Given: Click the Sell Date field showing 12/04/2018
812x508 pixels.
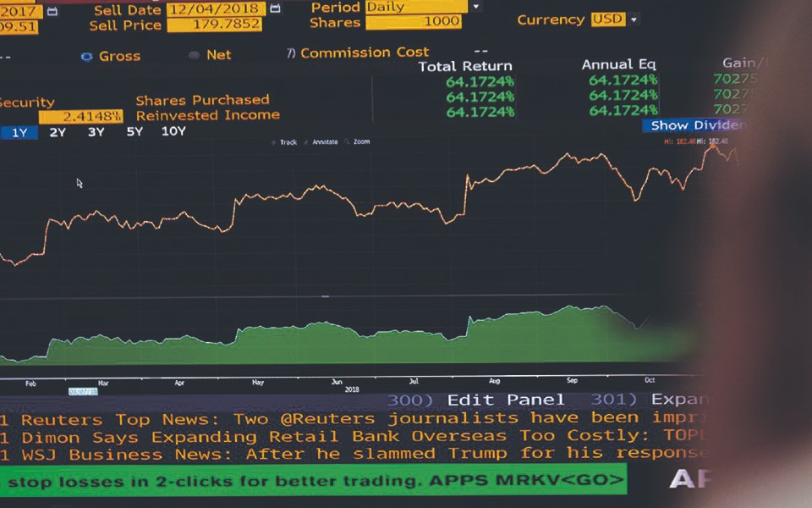Looking at the screenshot, I should coord(216,9).
